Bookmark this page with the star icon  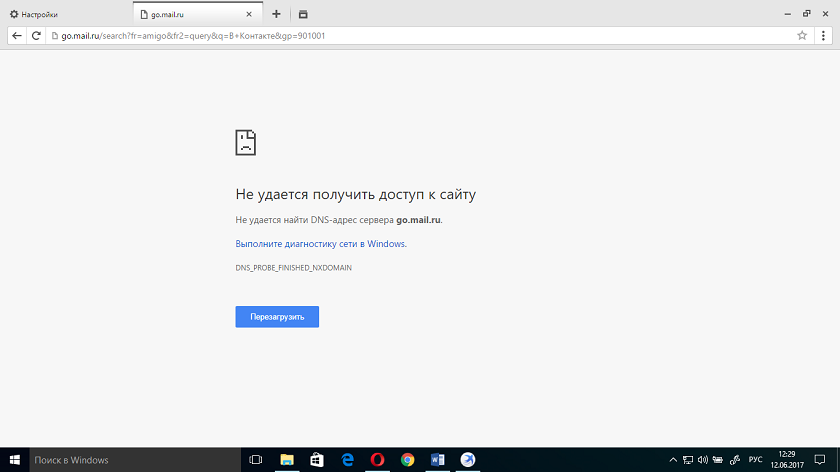pyautogui.click(x=802, y=36)
